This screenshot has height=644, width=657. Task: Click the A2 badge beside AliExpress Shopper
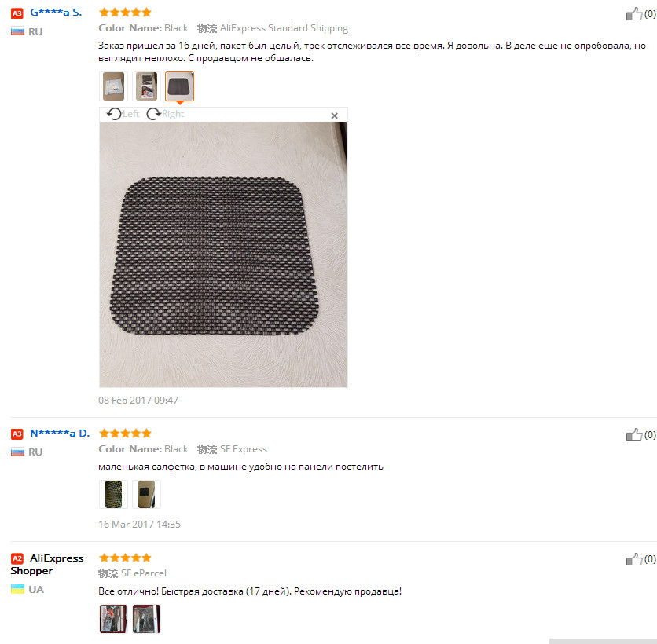click(x=17, y=558)
